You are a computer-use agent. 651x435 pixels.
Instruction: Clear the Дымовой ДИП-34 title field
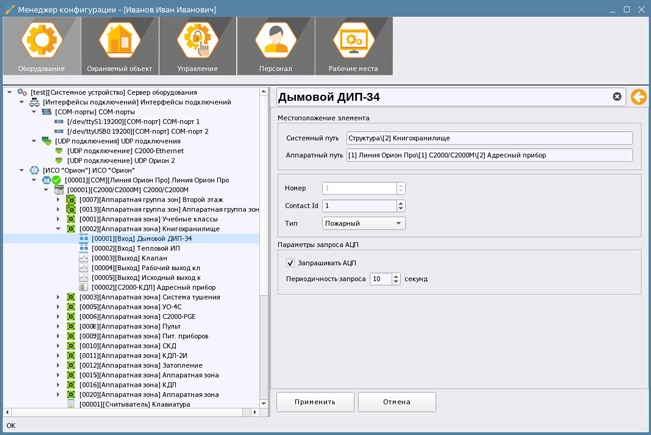point(617,97)
